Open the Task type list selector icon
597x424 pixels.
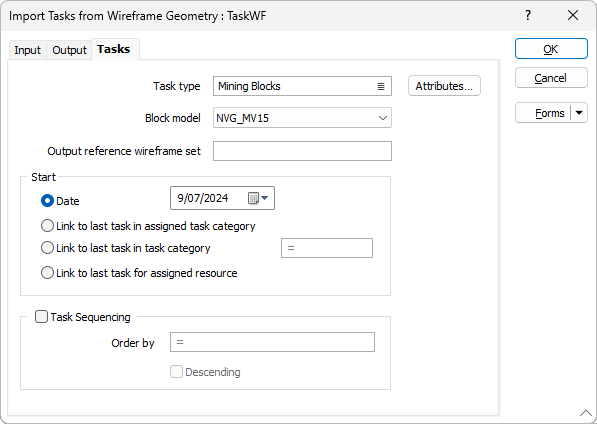381,86
